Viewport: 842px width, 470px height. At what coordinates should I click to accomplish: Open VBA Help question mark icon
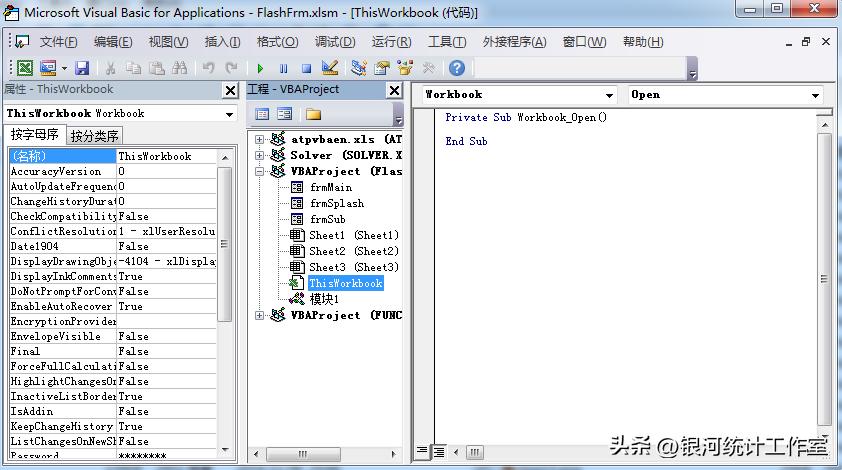pos(457,68)
